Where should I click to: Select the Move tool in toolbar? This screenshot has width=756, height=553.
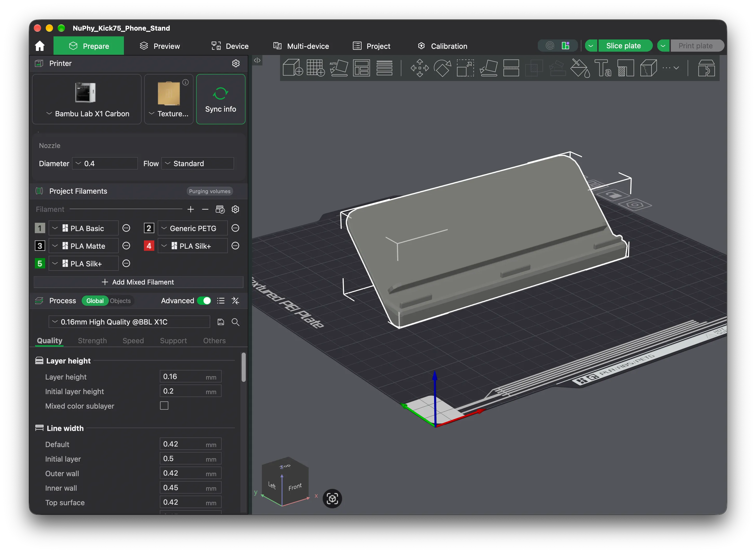pyautogui.click(x=419, y=68)
